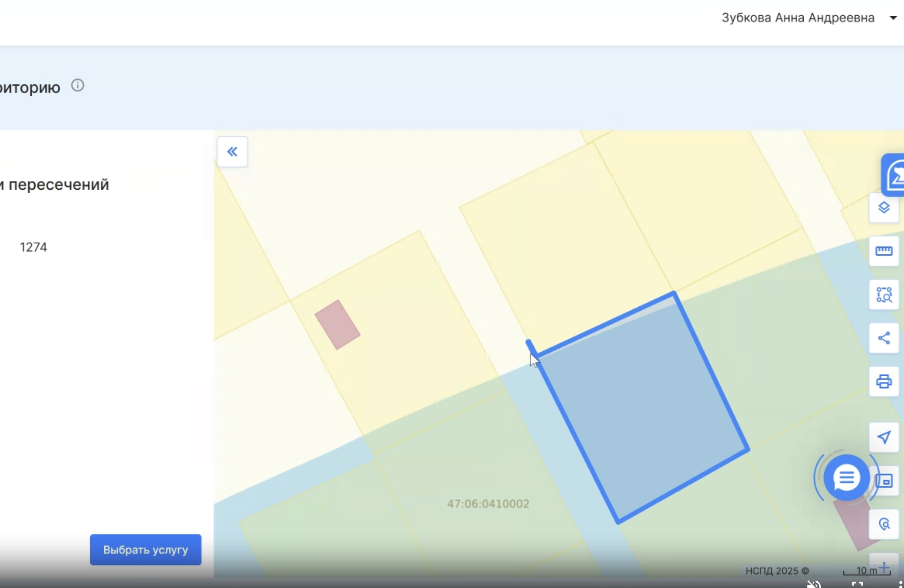This screenshot has height=588, width=904.
Task: Open the map layers panel
Action: (884, 208)
